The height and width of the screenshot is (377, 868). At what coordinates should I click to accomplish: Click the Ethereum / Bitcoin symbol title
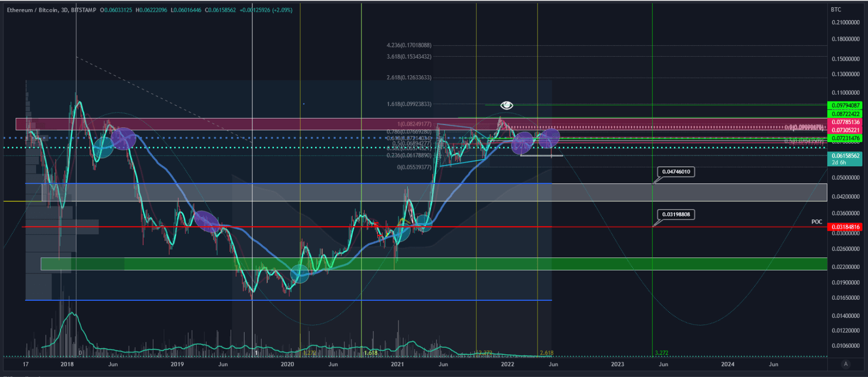pos(32,10)
